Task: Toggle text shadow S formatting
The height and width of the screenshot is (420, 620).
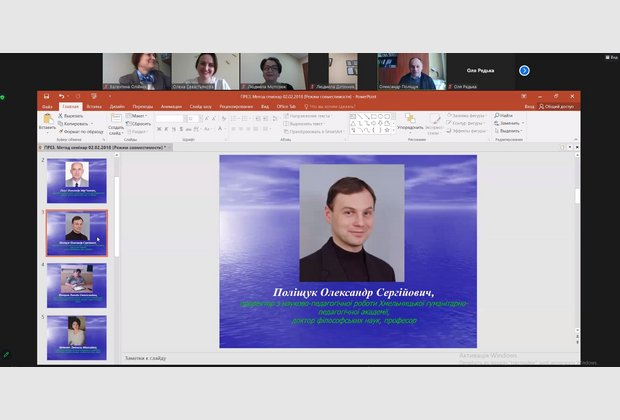Action: tap(181, 129)
